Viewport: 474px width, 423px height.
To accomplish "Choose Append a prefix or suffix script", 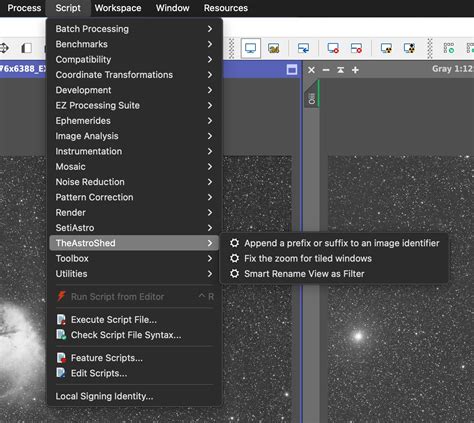I will 334,243.
